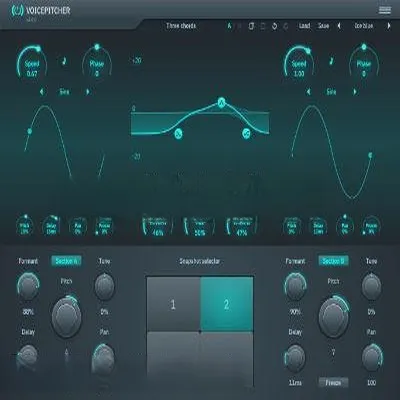This screenshot has width=400, height=400.
Task: Click the Sine label of the Speed 0.67 LFO
Action: pyautogui.click(x=64, y=92)
